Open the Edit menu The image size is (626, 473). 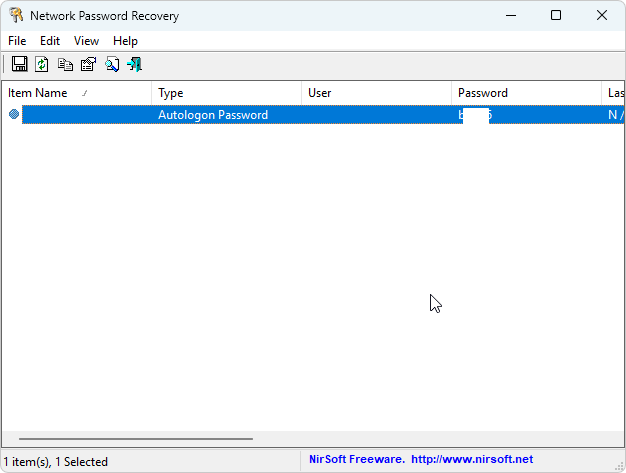pyautogui.click(x=50, y=41)
